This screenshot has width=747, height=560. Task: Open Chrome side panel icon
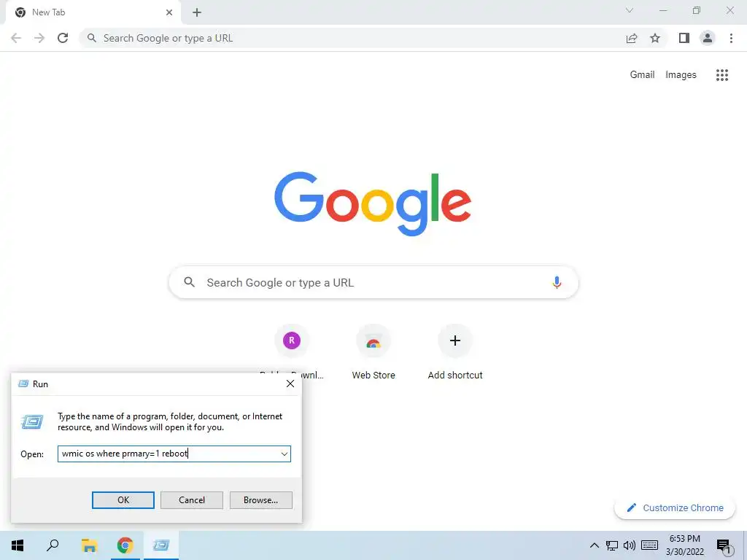pos(684,38)
